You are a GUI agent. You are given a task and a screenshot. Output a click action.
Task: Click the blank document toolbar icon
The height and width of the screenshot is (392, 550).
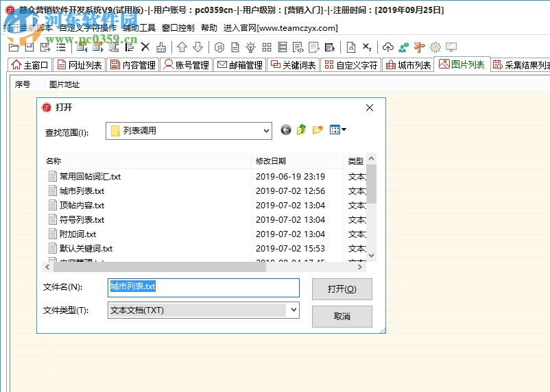tap(235, 47)
